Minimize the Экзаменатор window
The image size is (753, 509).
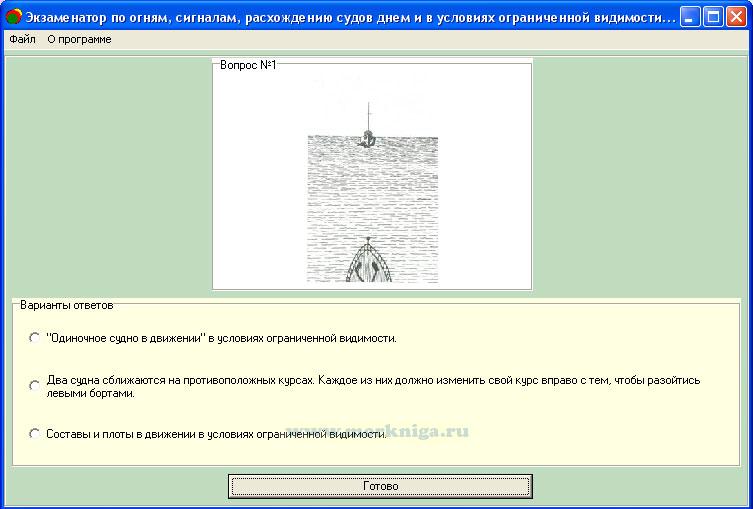[x=691, y=17]
